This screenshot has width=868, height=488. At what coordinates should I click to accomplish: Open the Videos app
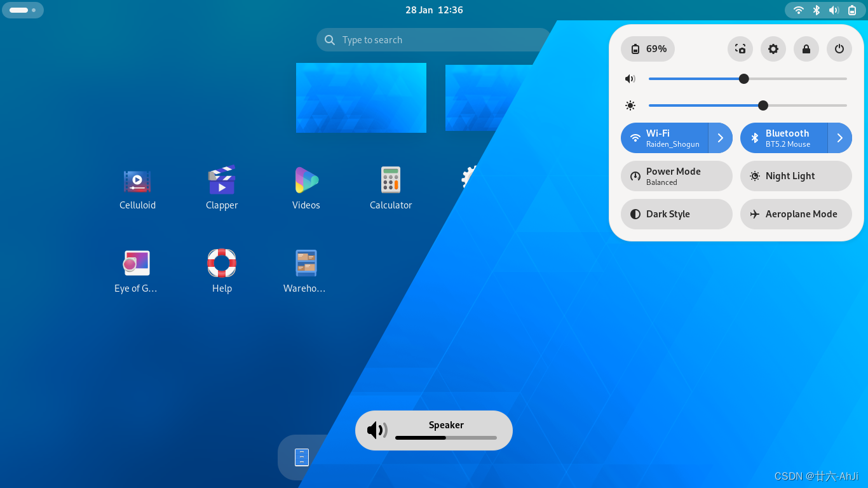pyautogui.click(x=306, y=189)
